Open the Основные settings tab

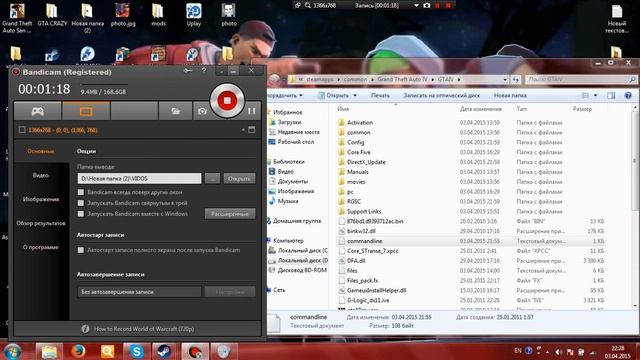(41, 151)
